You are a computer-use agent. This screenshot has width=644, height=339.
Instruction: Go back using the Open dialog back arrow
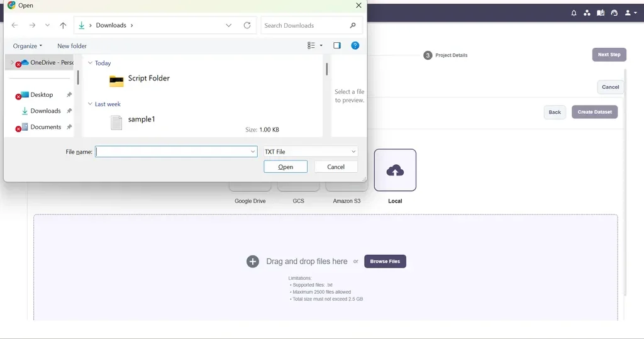pos(15,25)
